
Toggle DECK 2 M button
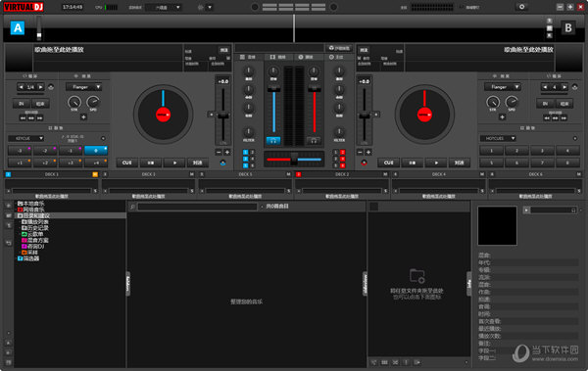click(385, 174)
